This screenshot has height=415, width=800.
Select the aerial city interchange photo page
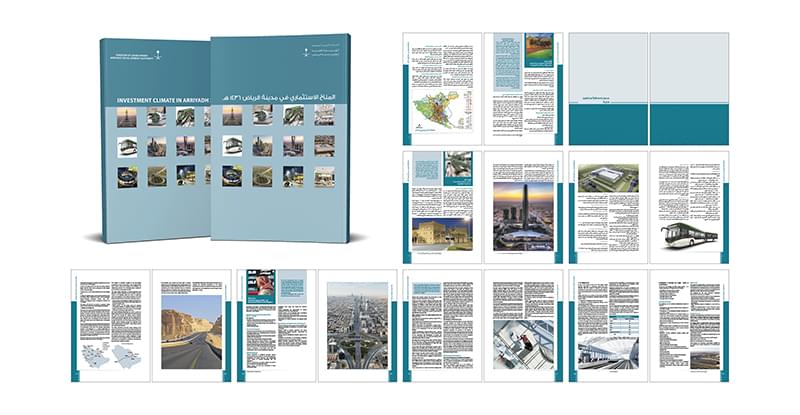click(x=357, y=325)
